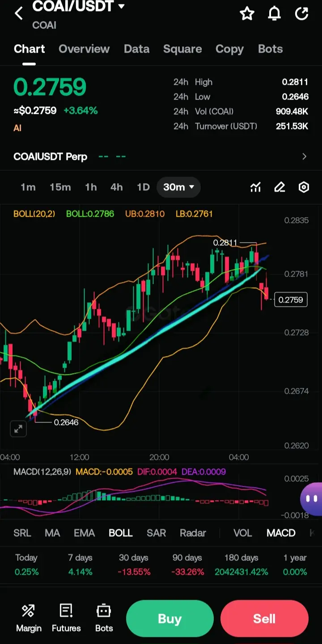
Task: Click the 30 days -13.55% performance entry
Action: pyautogui.click(x=134, y=564)
